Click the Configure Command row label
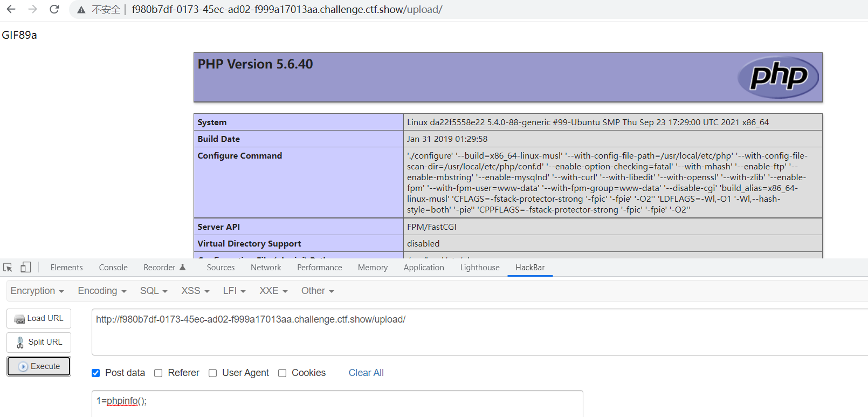The height and width of the screenshot is (417, 868). tap(239, 156)
